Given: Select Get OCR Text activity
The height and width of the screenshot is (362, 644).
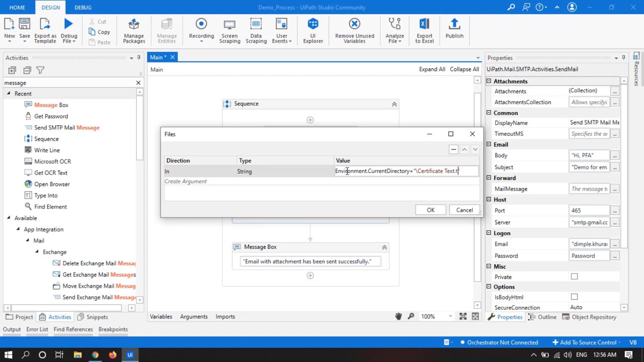Looking at the screenshot, I should click(50, 173).
